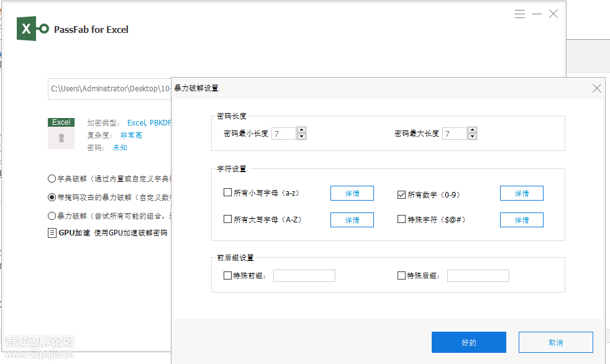The width and height of the screenshot is (610, 364).
Task: Increase 密码最大长度 with up arrow
Action: point(472,130)
